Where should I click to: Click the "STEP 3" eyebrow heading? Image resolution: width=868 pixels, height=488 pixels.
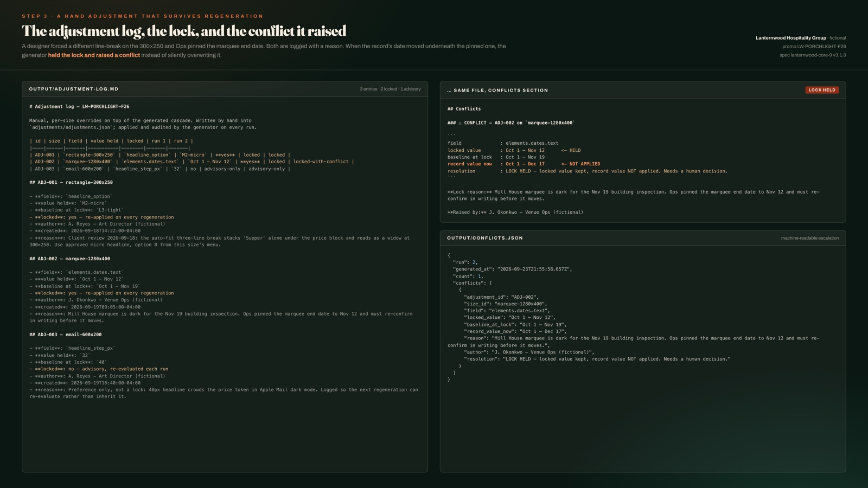click(x=143, y=16)
